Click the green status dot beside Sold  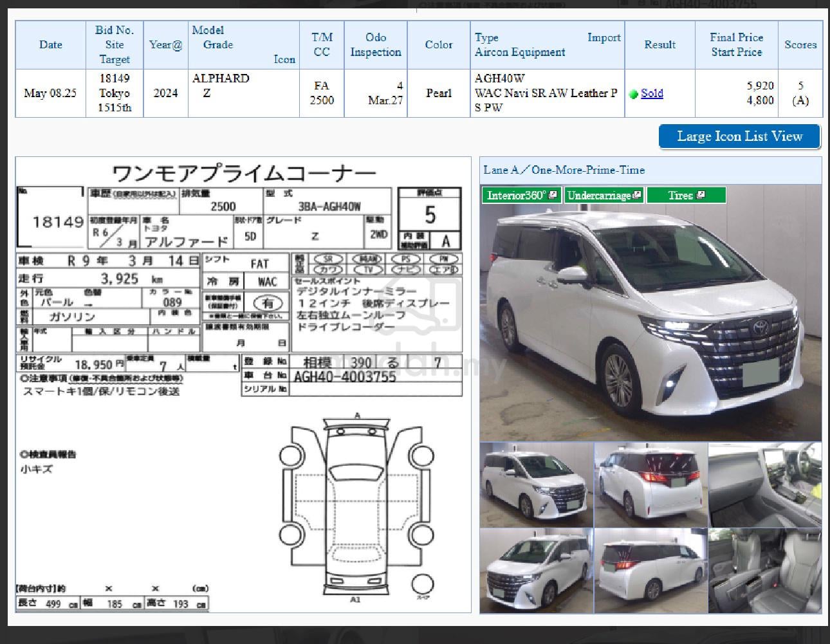[x=634, y=94]
